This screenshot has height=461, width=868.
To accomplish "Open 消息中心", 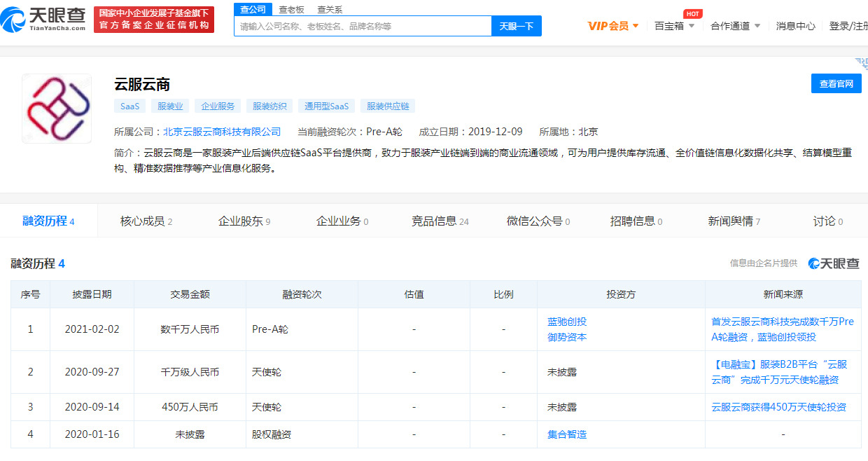I will coord(795,26).
